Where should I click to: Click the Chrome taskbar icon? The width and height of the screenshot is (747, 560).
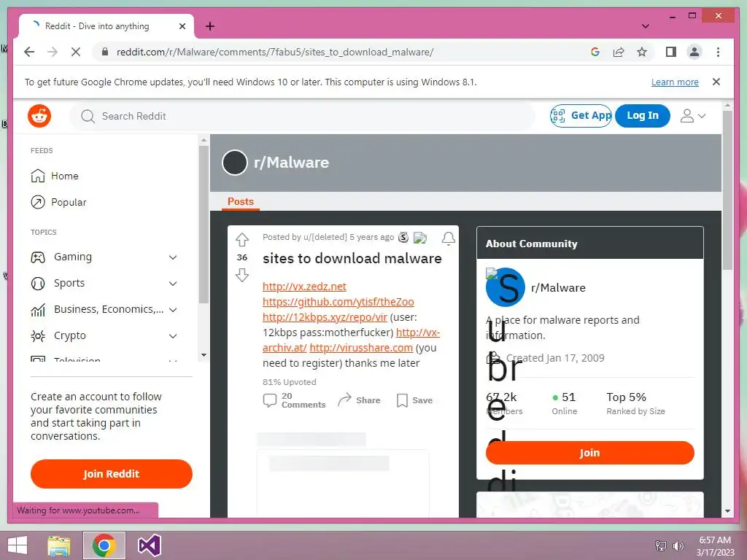tap(104, 545)
